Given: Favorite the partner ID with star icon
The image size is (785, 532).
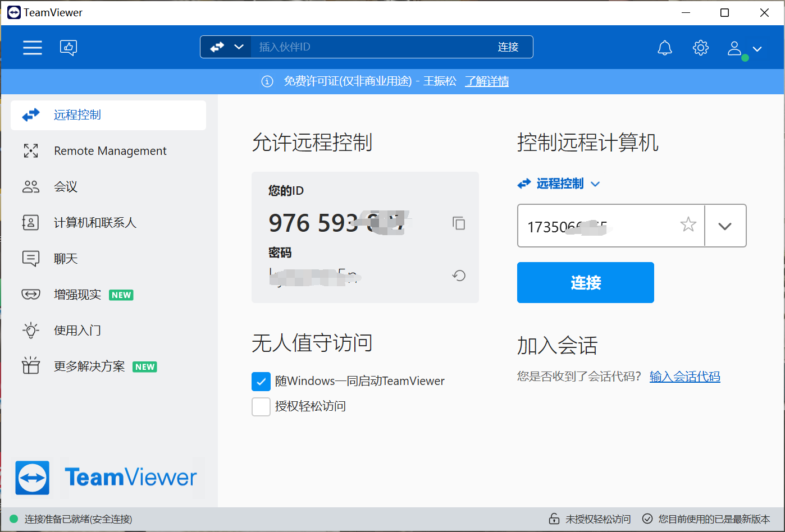Looking at the screenshot, I should [x=688, y=225].
